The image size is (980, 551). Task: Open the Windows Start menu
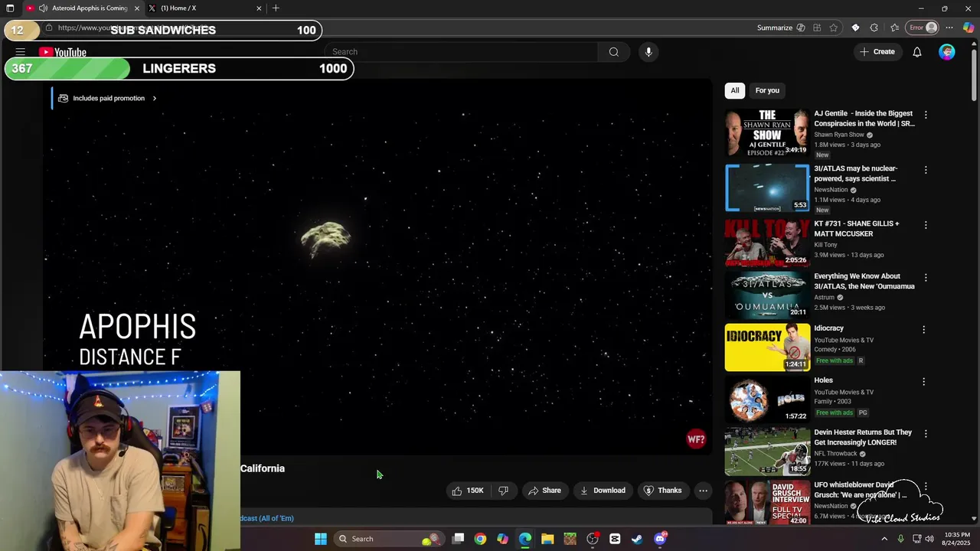(321, 539)
